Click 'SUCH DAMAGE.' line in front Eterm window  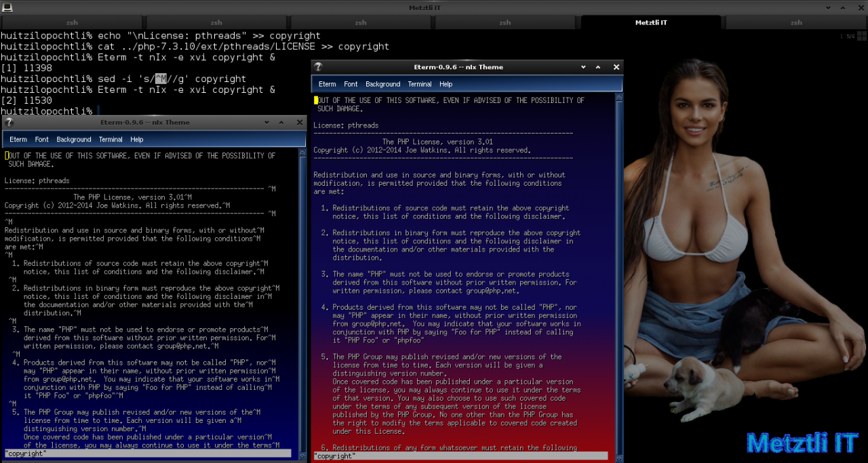(x=340, y=108)
